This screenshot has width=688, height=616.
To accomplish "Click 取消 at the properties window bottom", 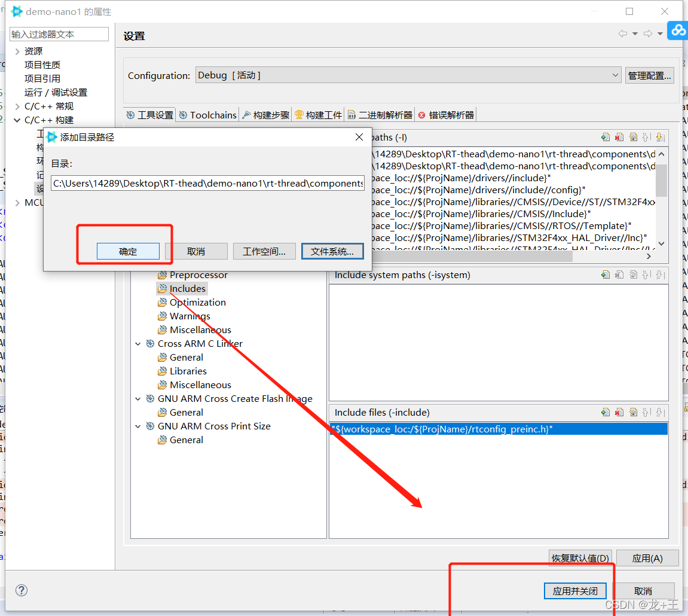I will tap(643, 591).
